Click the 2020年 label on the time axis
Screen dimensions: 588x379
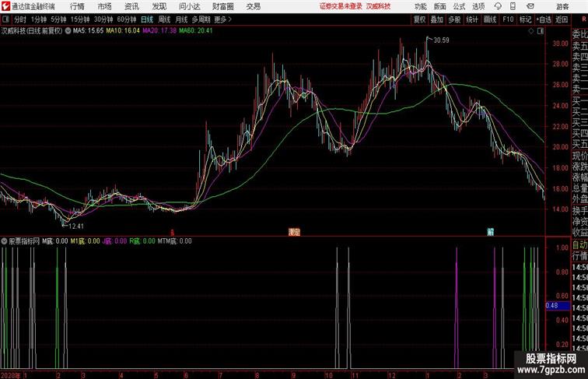pos(11,375)
